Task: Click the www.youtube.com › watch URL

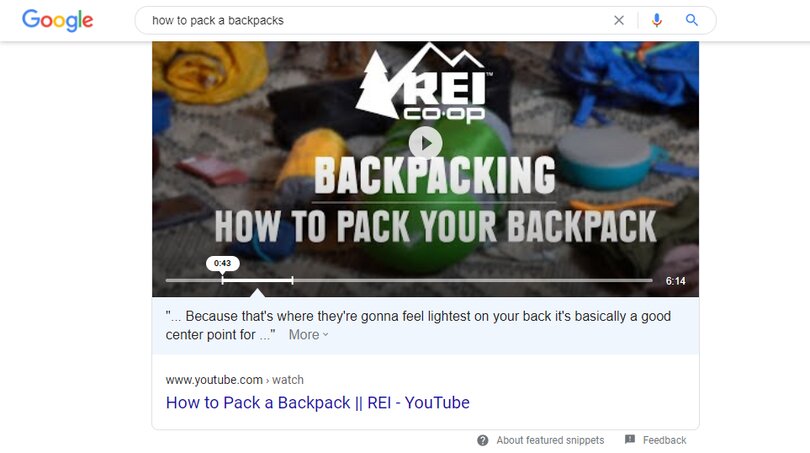Action: click(x=235, y=380)
